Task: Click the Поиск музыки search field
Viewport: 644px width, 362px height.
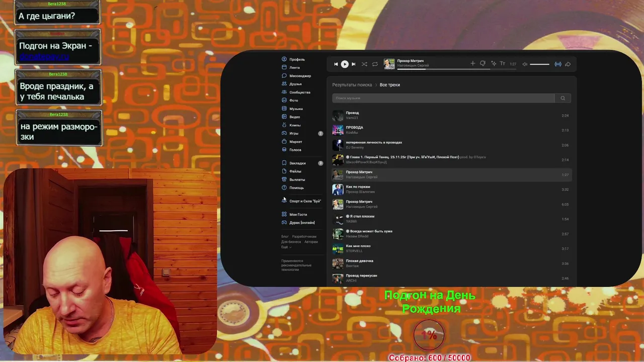Action: click(443, 98)
